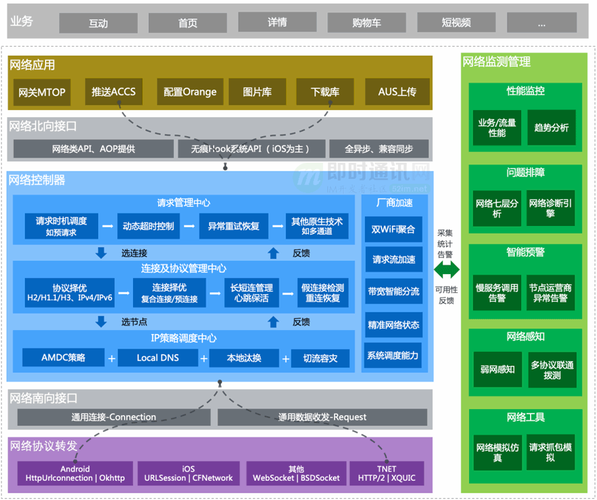Click the 网络诊断引擎 box
The image size is (597, 500).
click(x=551, y=208)
